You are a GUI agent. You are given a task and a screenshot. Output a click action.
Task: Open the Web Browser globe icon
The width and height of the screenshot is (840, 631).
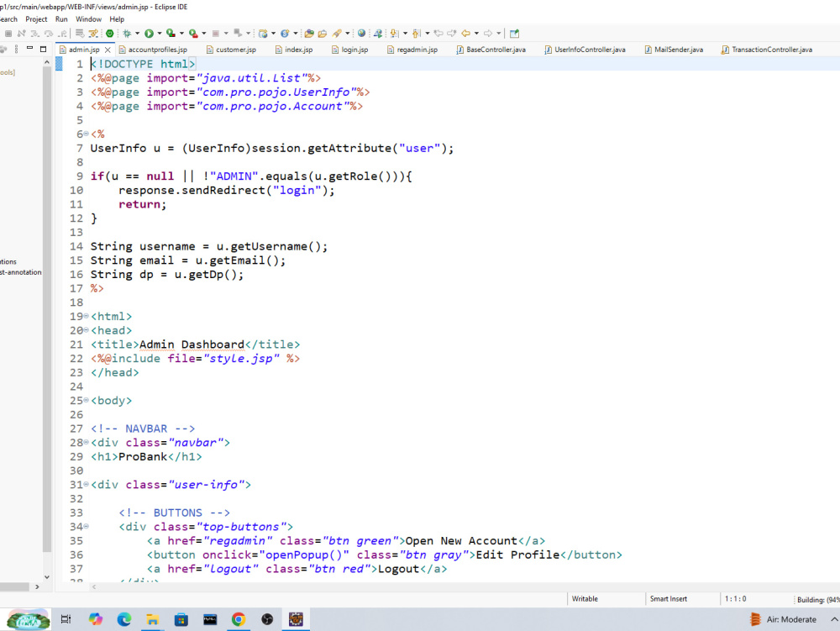coord(361,34)
